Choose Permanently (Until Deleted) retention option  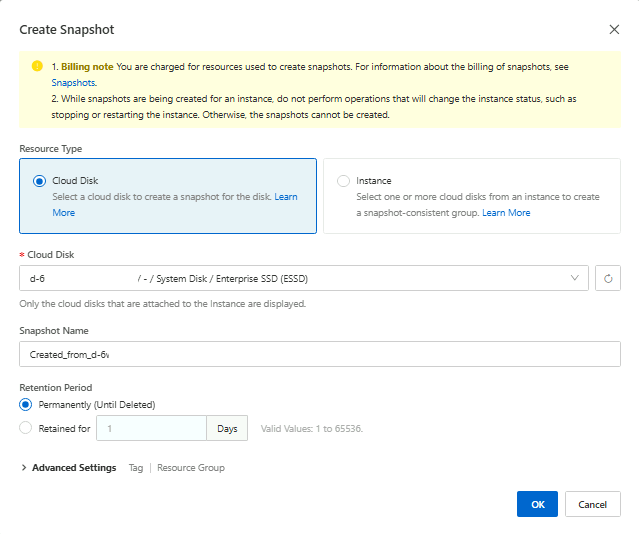(26, 404)
